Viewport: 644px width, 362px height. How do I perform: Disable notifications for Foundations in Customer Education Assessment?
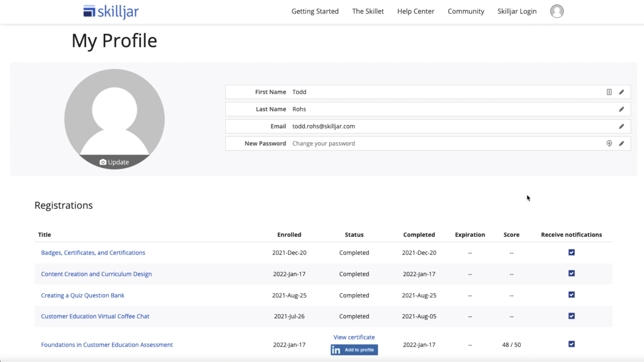[x=571, y=344]
